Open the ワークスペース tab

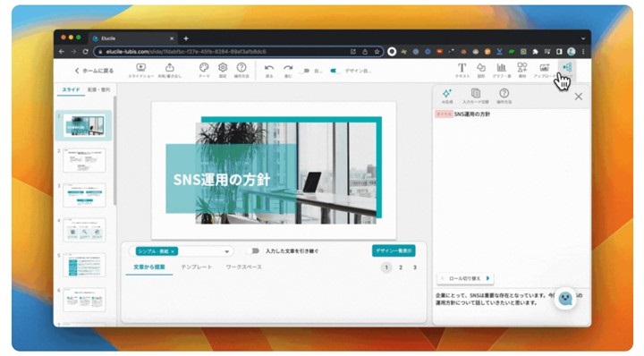click(243, 267)
